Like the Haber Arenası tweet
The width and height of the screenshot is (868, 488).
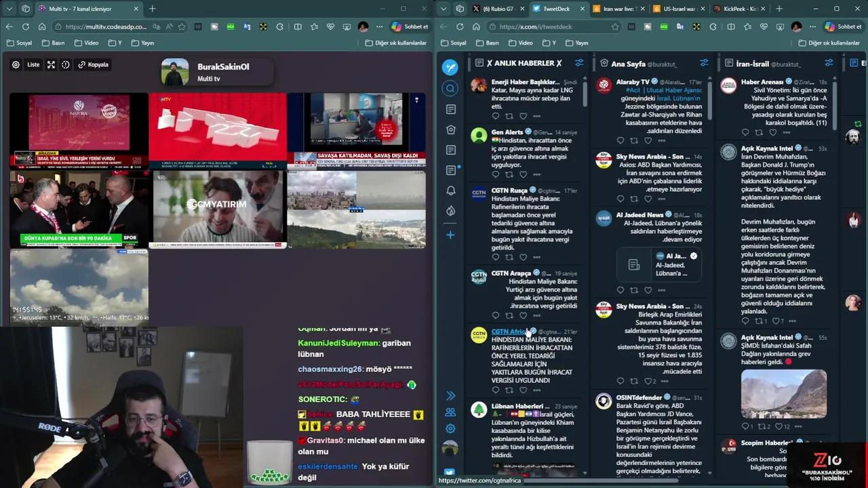[772, 133]
